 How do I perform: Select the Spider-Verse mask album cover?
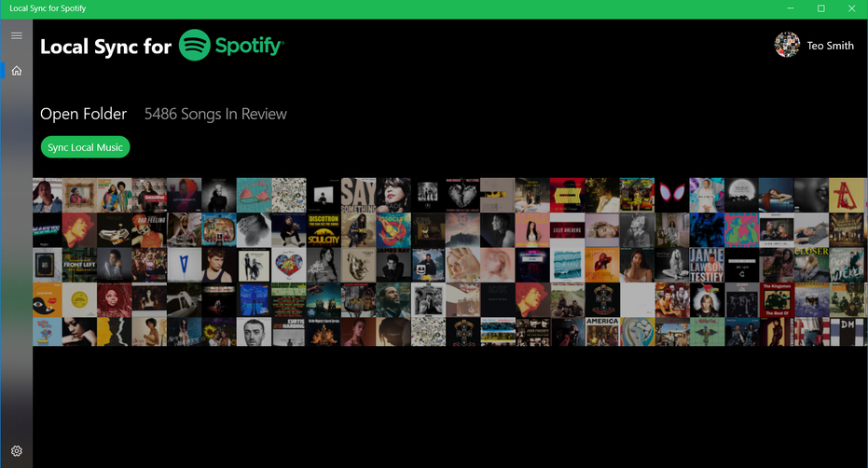672,195
